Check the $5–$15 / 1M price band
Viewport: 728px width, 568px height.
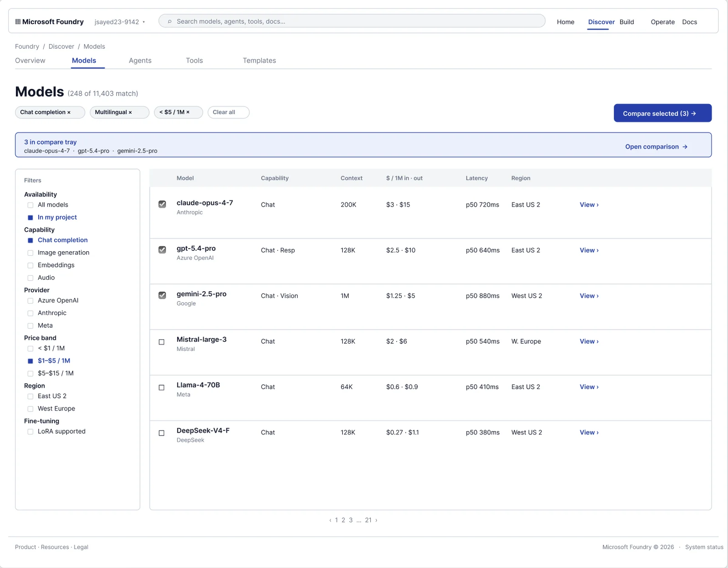click(x=30, y=374)
